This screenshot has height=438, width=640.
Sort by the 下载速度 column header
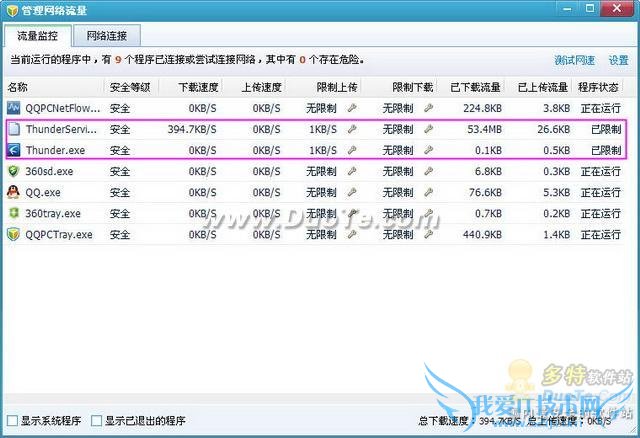[x=190, y=87]
